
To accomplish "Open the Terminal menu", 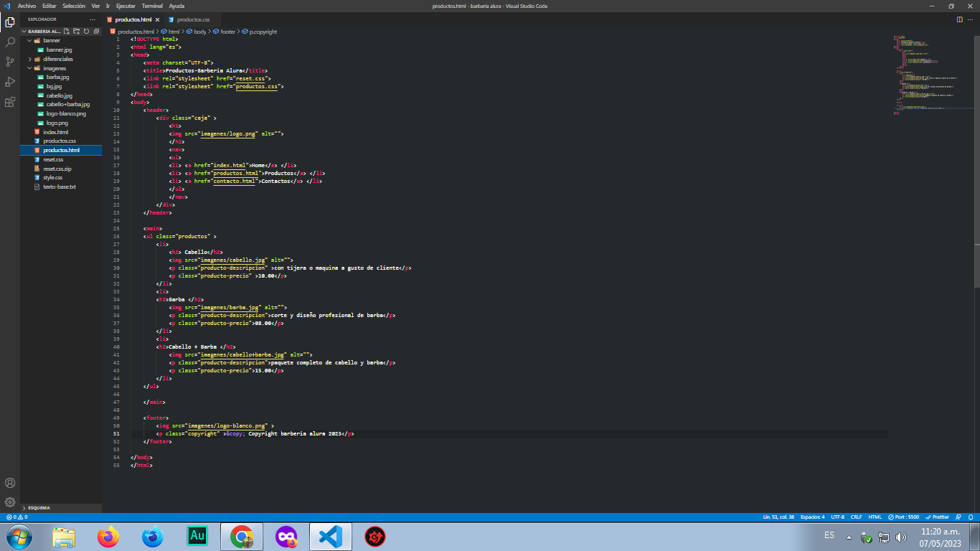I will 152,6.
